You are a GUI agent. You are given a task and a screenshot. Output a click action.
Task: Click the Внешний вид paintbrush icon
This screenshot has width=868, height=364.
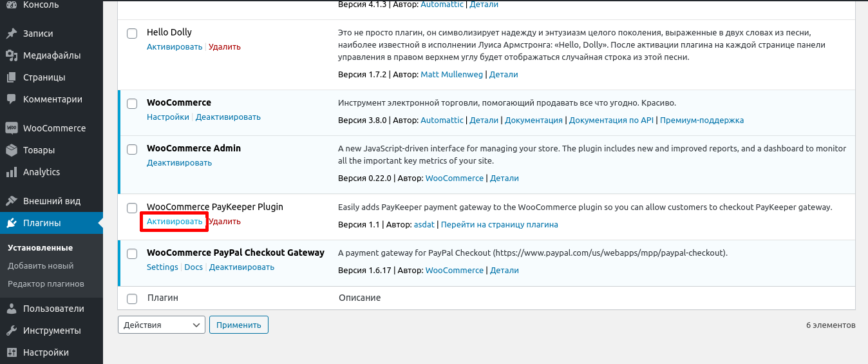(x=12, y=201)
